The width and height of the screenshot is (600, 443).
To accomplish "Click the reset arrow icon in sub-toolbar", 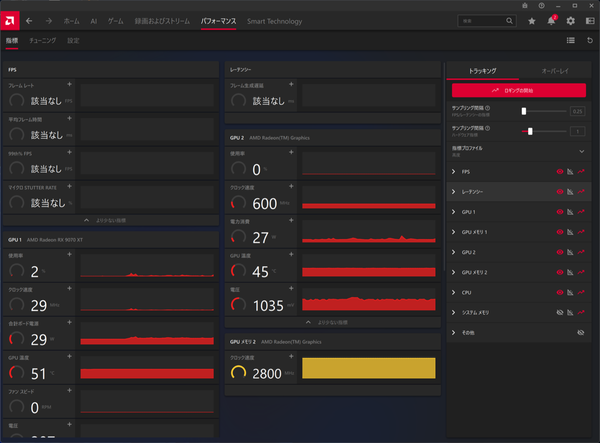I will (589, 40).
